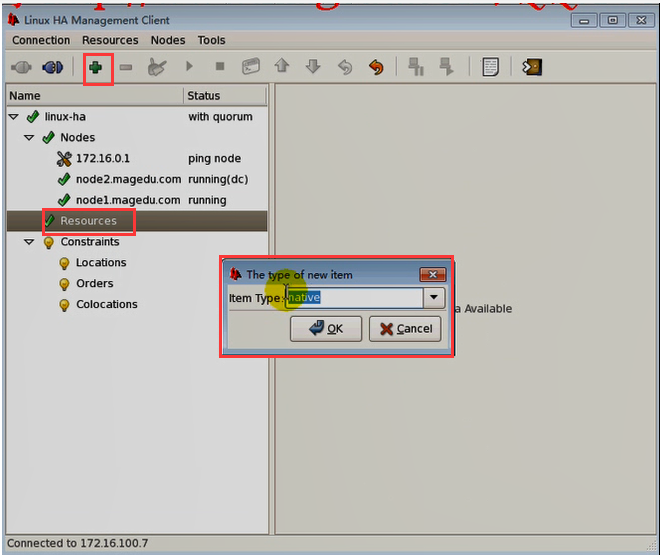Click the Status column header
This screenshot has width=660, height=555.
click(x=225, y=96)
